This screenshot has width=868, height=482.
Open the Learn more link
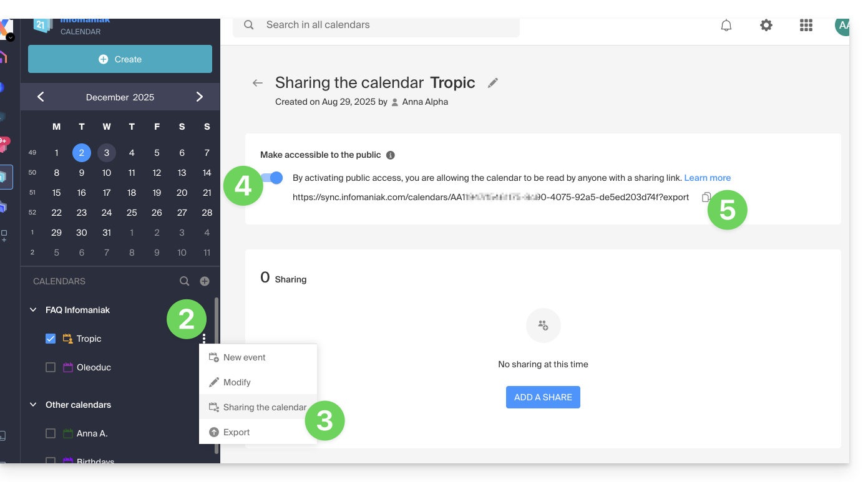click(x=707, y=178)
